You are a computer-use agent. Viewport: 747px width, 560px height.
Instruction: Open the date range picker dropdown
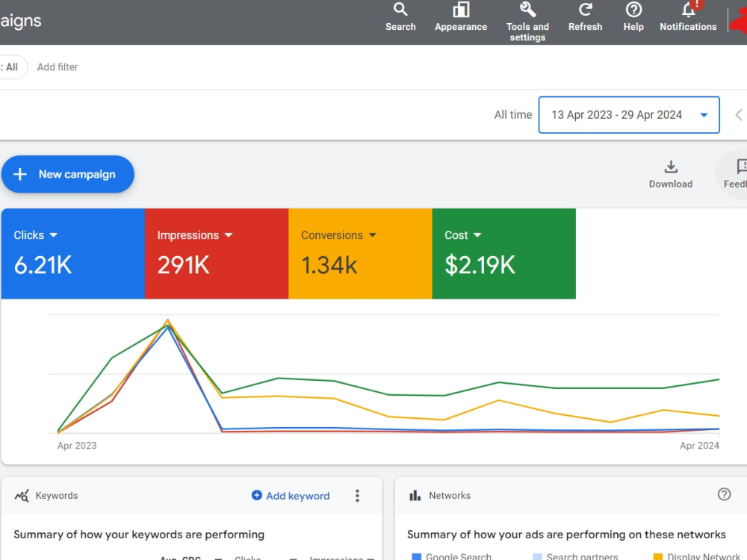click(x=629, y=115)
